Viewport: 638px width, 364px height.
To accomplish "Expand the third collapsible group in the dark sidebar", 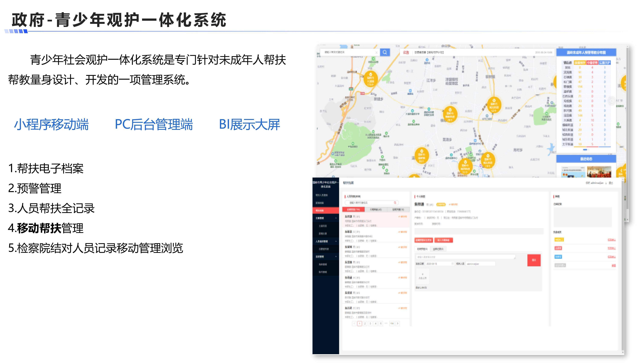I will [x=326, y=257].
